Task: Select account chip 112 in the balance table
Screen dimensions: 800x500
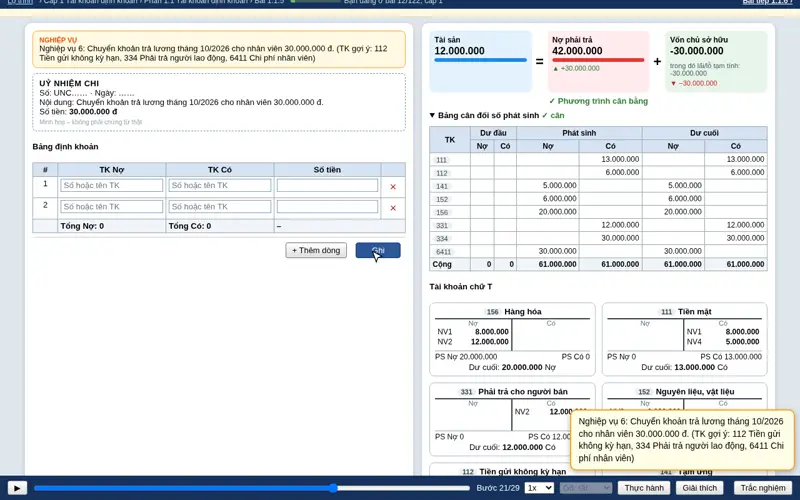Action: point(441,173)
